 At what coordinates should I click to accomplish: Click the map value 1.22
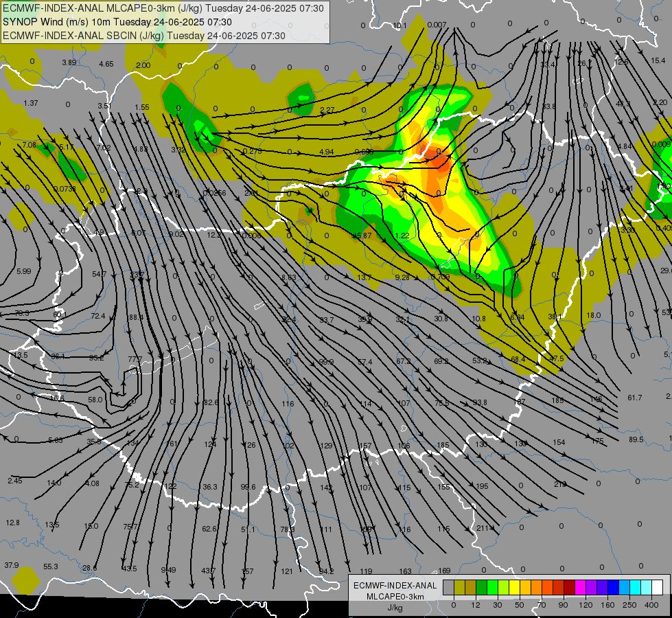click(402, 236)
